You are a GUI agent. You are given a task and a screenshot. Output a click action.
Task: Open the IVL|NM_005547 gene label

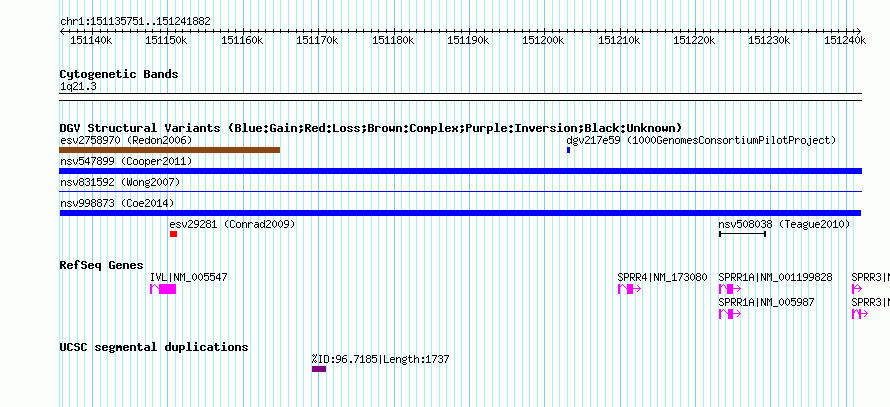(188, 277)
